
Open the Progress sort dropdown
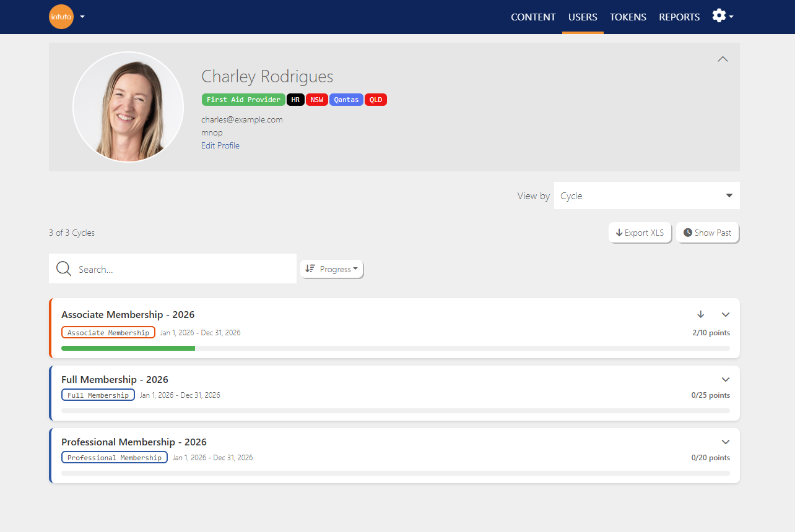click(332, 269)
